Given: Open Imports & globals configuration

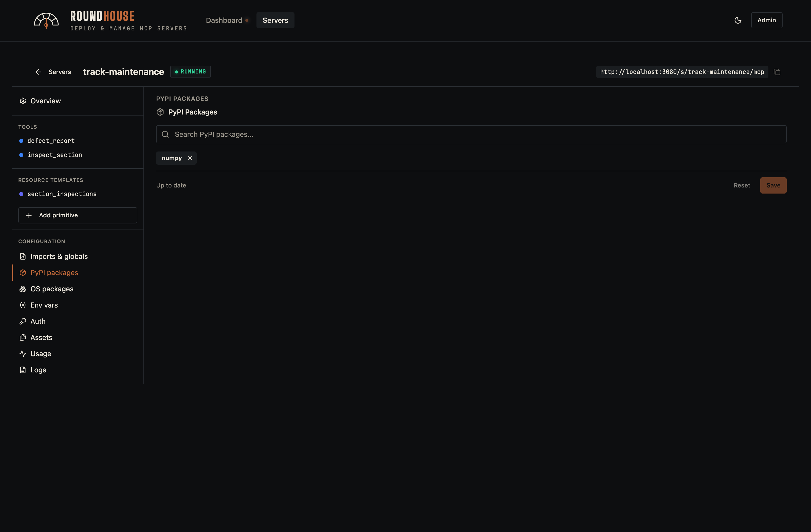Looking at the screenshot, I should click(78, 256).
